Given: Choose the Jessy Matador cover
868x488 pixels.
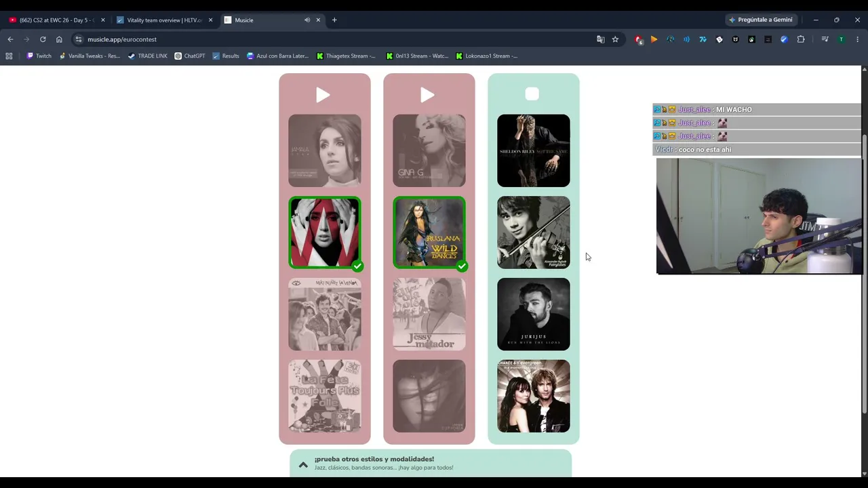Looking at the screenshot, I should tap(429, 314).
